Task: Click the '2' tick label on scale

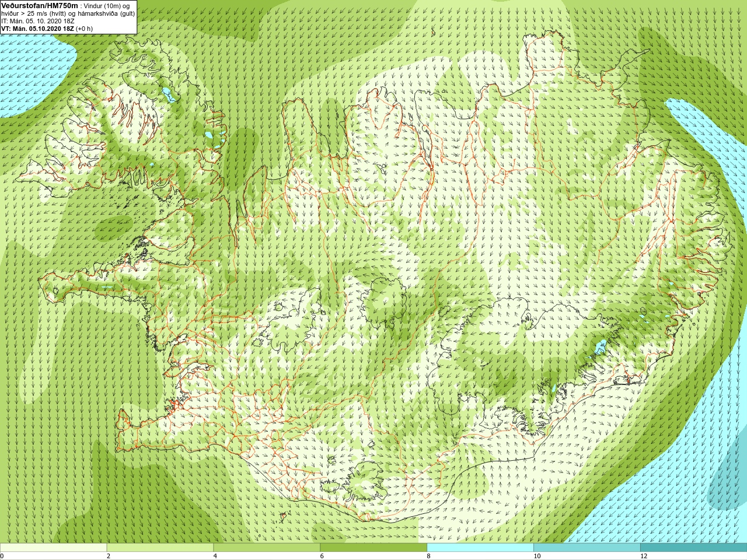Action: (109, 556)
